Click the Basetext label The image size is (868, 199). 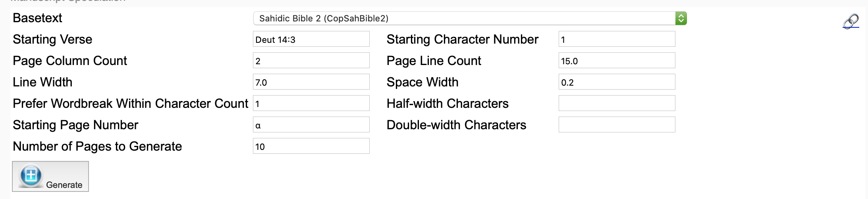click(x=37, y=18)
